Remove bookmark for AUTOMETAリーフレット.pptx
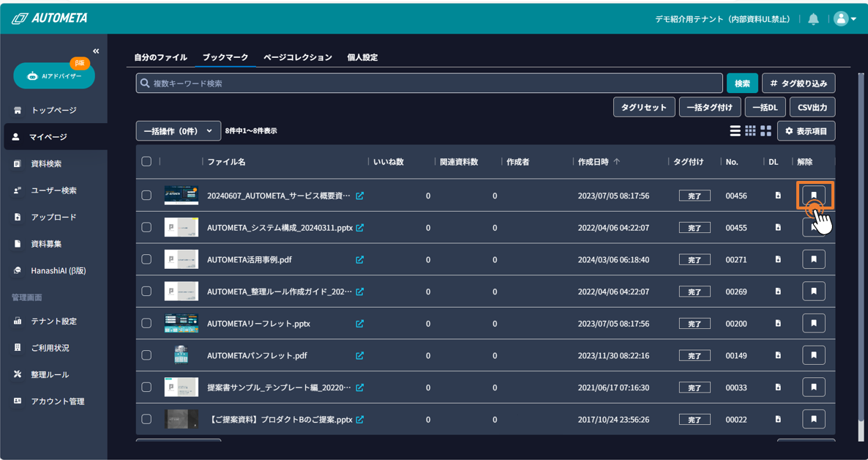 click(x=814, y=323)
